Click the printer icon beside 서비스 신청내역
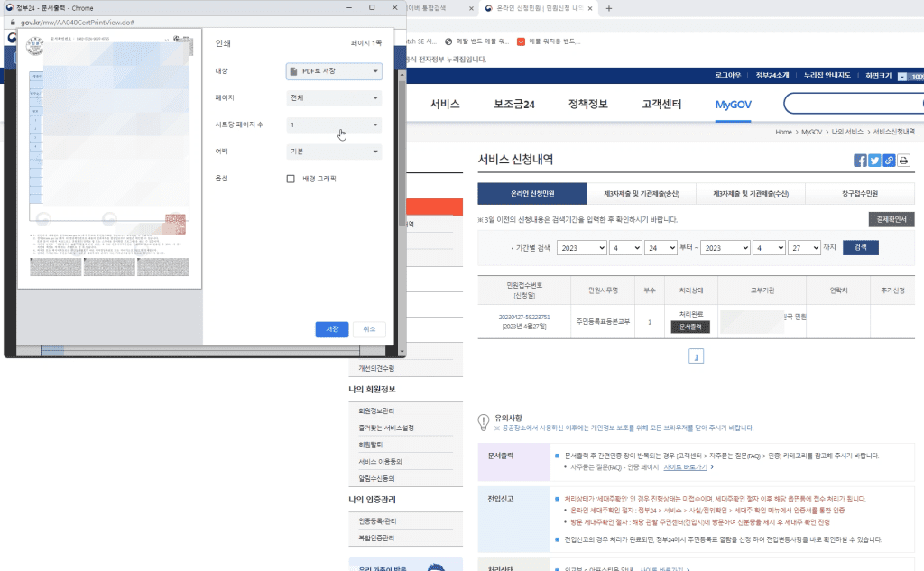 coord(903,161)
